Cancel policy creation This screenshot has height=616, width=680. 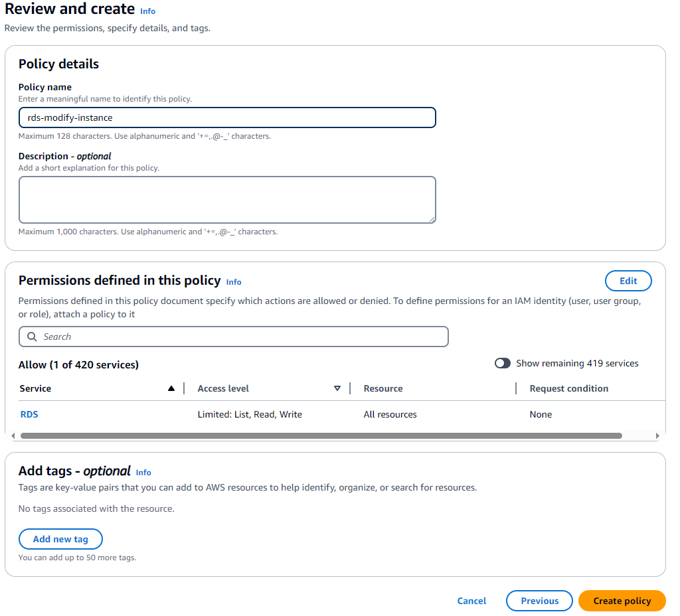coord(471,601)
